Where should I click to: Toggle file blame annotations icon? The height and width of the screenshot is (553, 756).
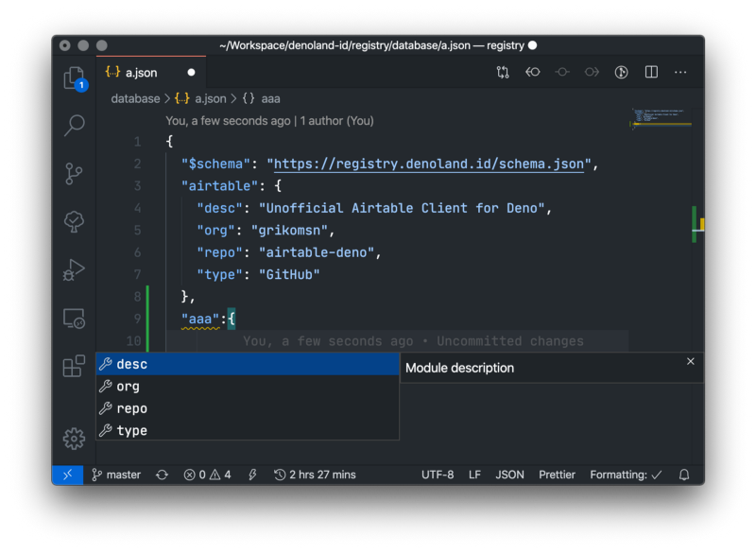coord(621,73)
